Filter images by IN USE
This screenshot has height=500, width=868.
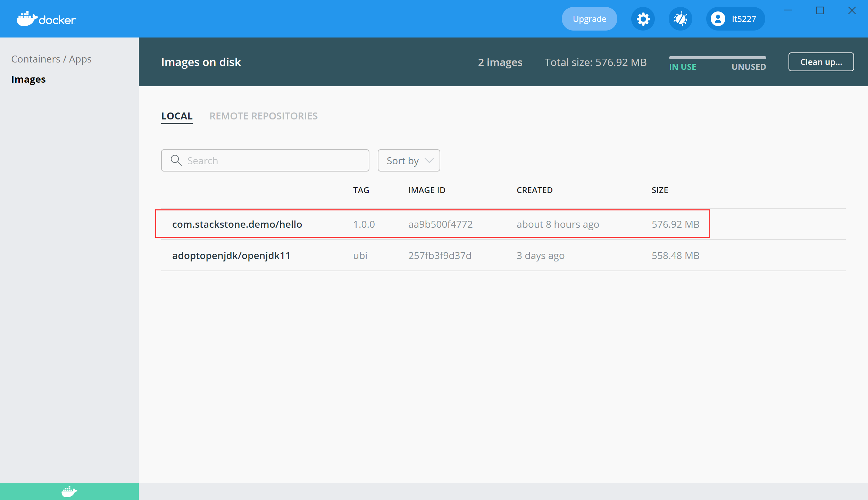[683, 67]
